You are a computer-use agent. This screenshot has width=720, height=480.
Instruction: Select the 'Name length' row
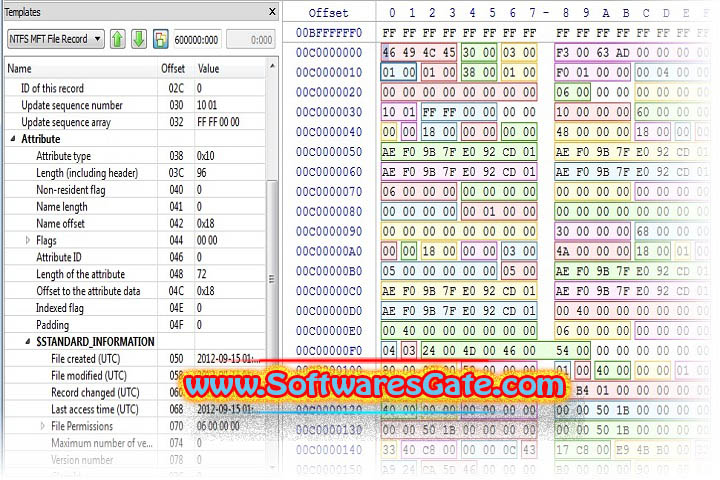135,206
